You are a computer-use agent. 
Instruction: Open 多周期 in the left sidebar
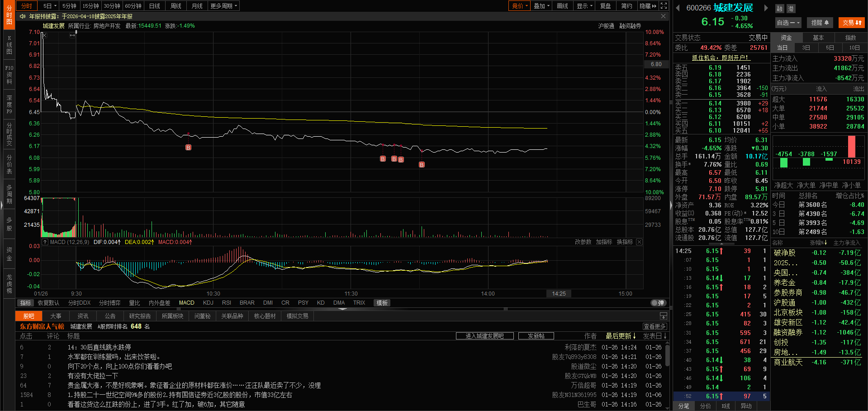click(x=9, y=194)
